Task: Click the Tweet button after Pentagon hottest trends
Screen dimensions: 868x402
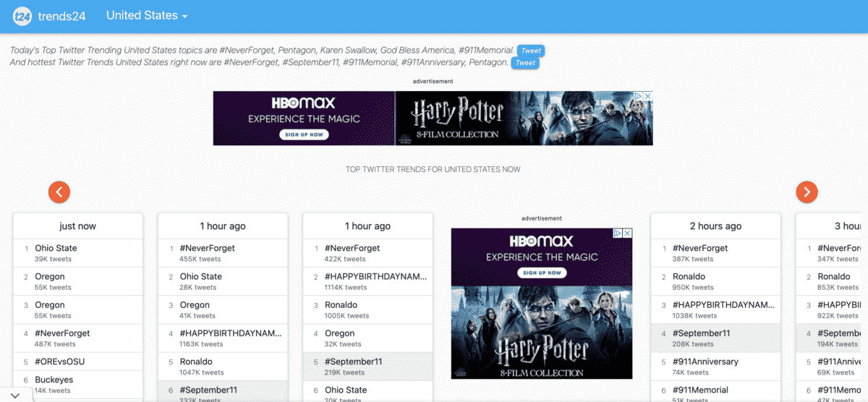Action: click(525, 63)
